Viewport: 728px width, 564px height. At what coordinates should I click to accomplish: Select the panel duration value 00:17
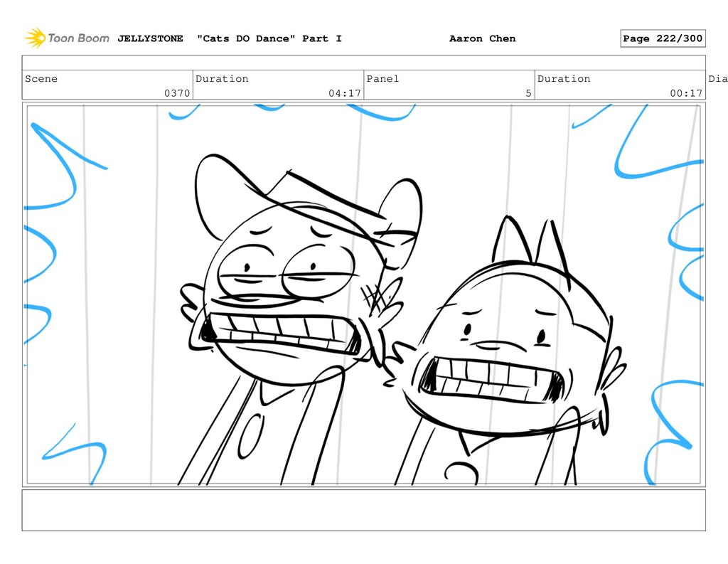[x=686, y=93]
